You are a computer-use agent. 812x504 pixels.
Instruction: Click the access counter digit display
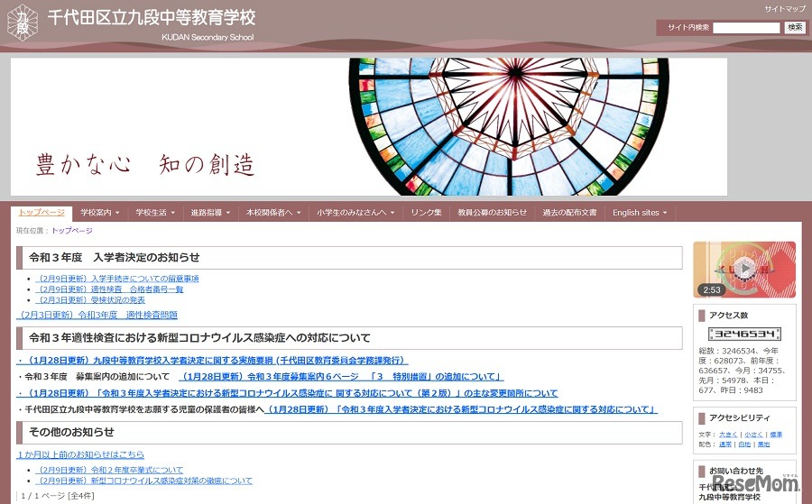coord(744,334)
